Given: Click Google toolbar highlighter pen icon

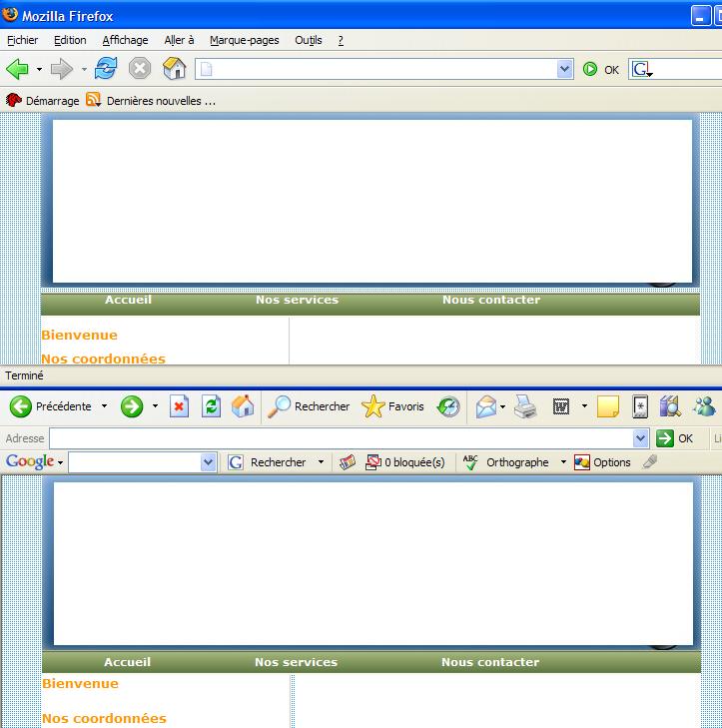Looking at the screenshot, I should [x=650, y=462].
